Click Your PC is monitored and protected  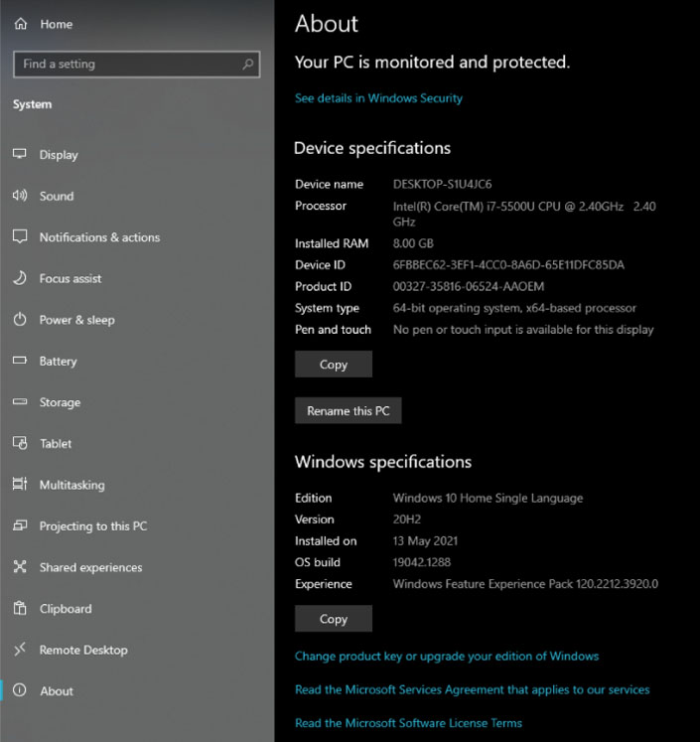pos(432,62)
